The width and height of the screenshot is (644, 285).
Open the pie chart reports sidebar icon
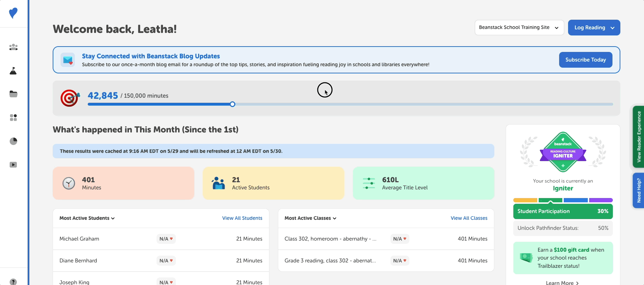point(13,141)
